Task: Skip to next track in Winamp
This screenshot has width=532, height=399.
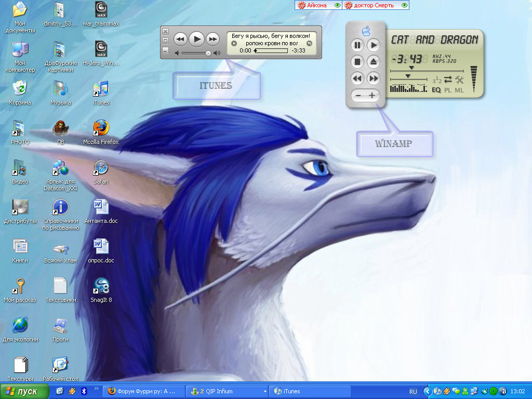Action: [x=374, y=79]
